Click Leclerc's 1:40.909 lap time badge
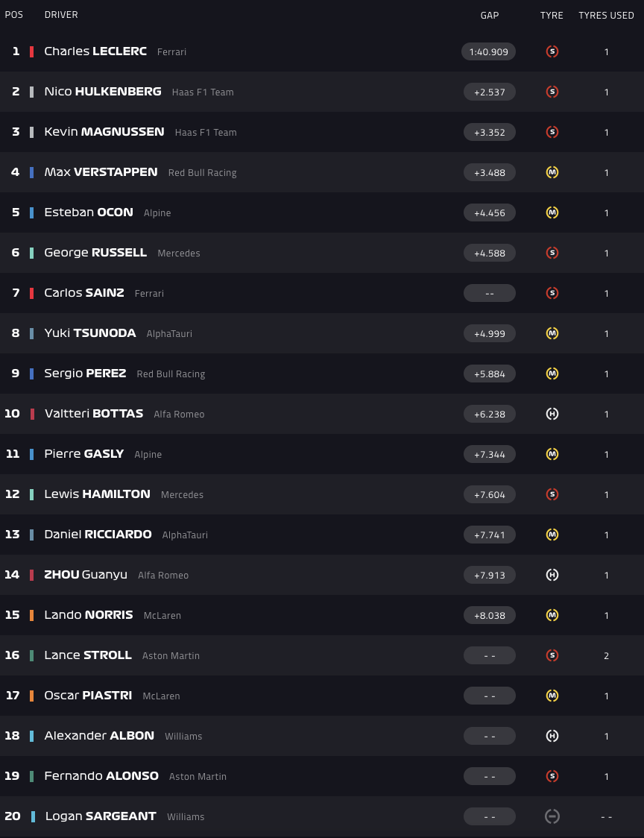 point(489,51)
